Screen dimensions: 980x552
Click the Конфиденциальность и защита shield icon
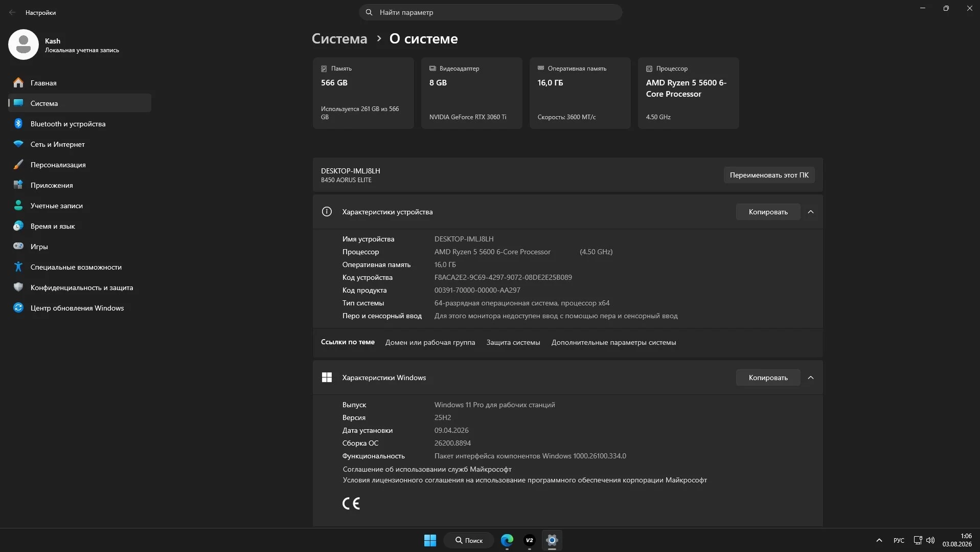18,287
